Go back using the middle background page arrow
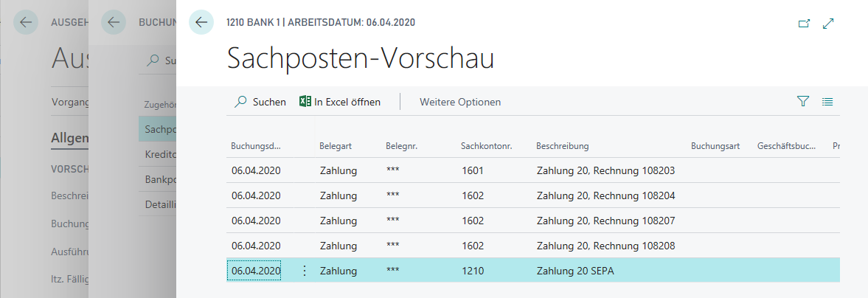 (113, 22)
